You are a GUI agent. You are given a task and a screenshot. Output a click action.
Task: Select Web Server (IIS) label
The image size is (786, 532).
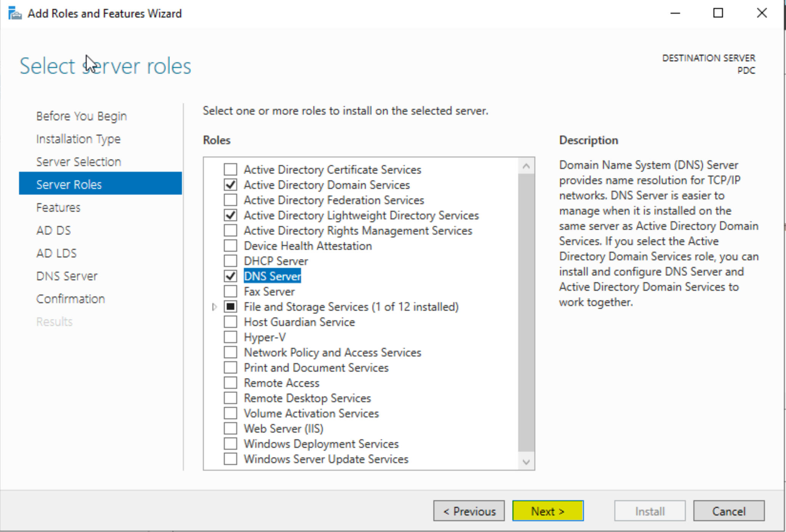coord(284,428)
